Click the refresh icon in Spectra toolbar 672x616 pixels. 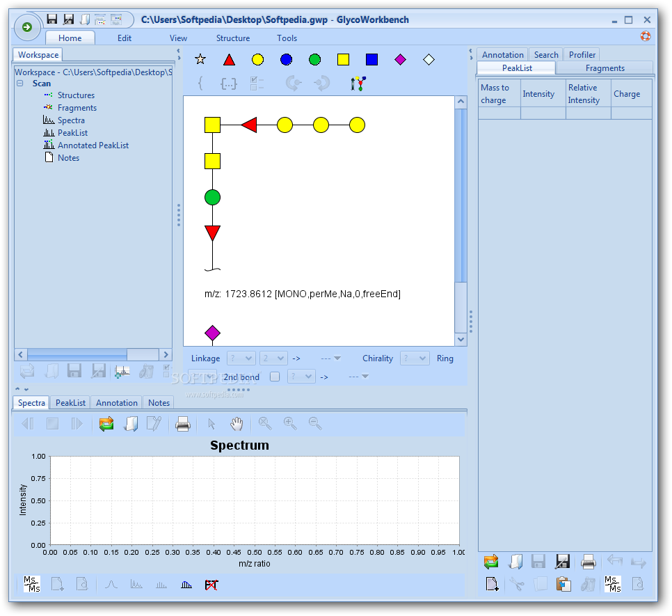pos(106,423)
